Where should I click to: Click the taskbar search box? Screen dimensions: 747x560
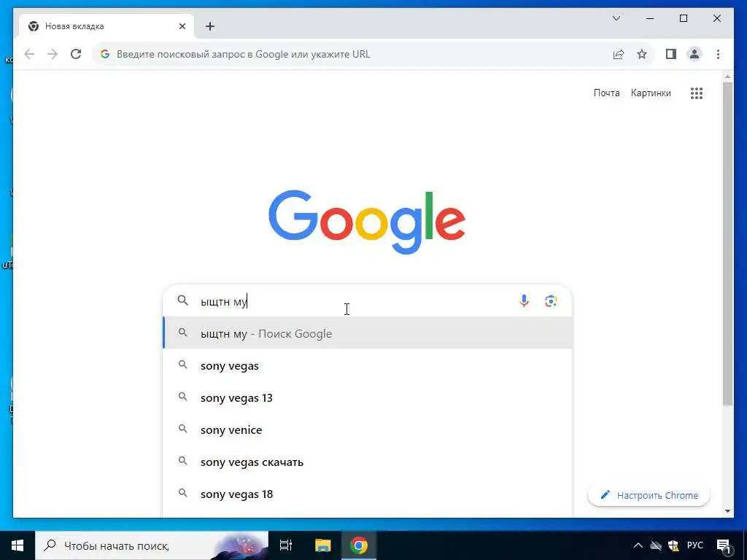coord(152,545)
